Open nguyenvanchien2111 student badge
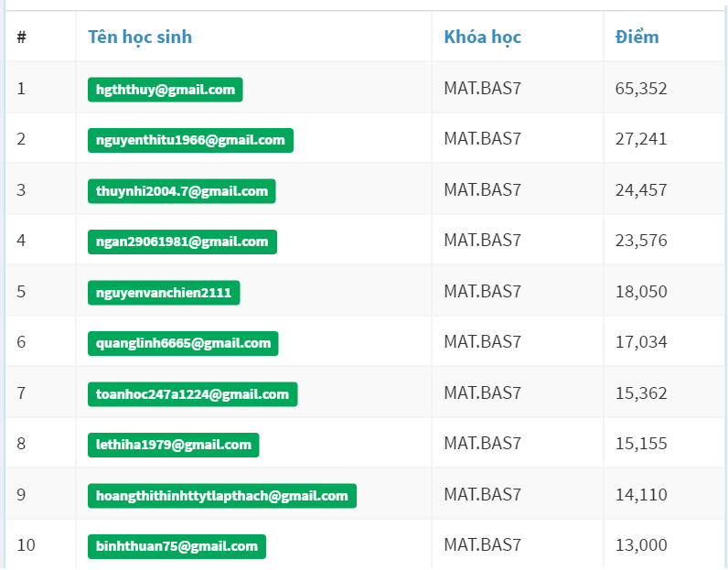Image resolution: width=728 pixels, height=570 pixels. point(164,293)
